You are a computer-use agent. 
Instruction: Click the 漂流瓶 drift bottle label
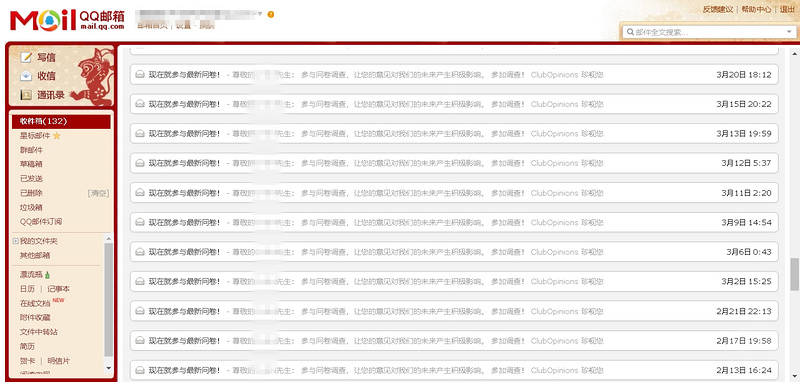point(31,275)
